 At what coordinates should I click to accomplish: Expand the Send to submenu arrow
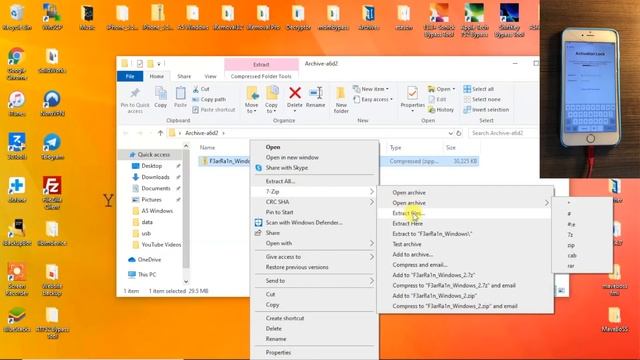[x=371, y=281]
